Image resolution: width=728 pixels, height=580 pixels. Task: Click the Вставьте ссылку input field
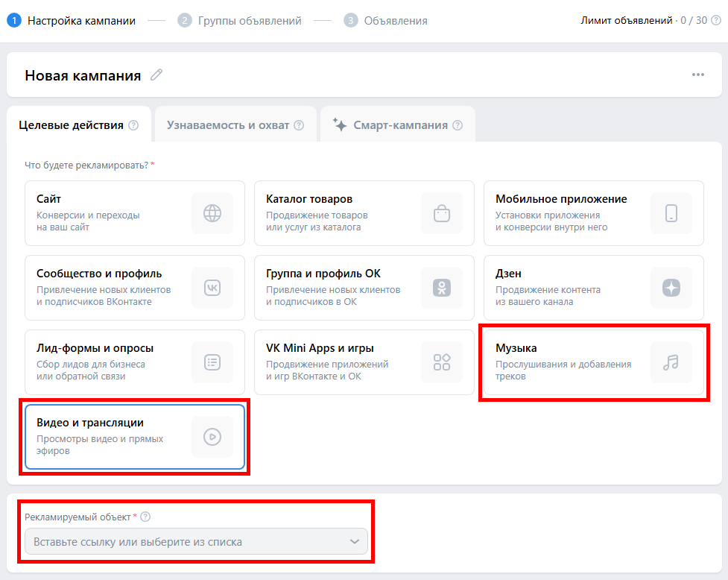point(196,541)
